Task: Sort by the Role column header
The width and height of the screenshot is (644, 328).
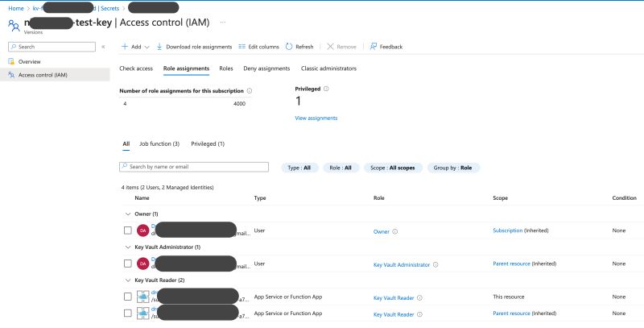Action: click(378, 197)
